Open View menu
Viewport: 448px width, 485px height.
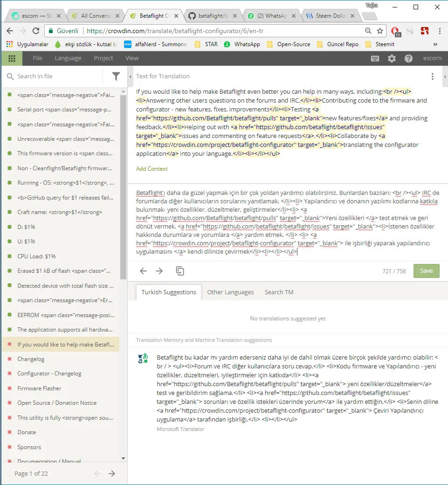(x=132, y=58)
